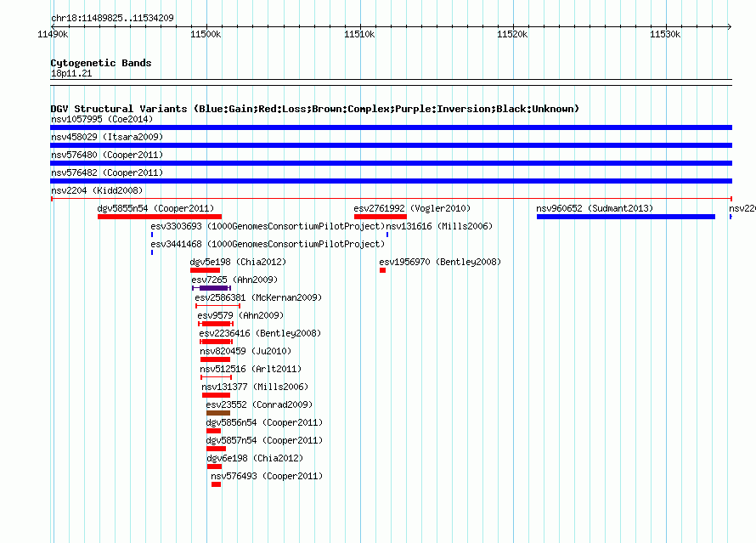756x543 pixels.
Task: Click the Cytogenetic Bands track title
Action: (x=101, y=63)
